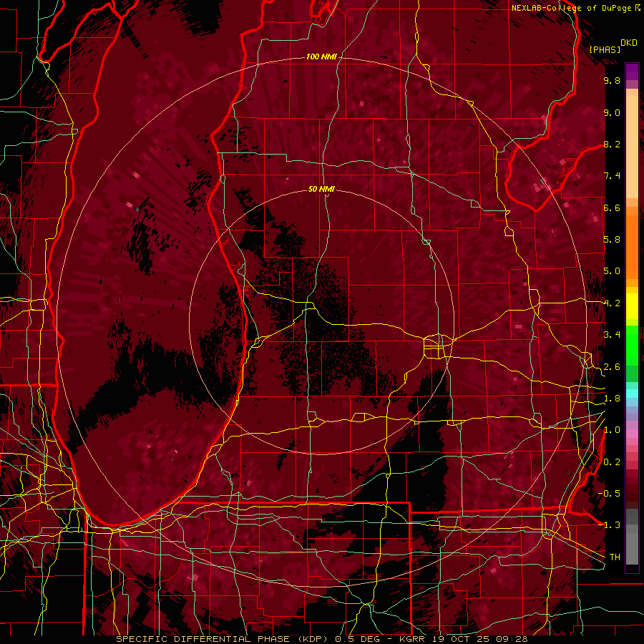Click the 50 NMI range ring label
Image resolution: width=644 pixels, height=644 pixels.
[321, 189]
